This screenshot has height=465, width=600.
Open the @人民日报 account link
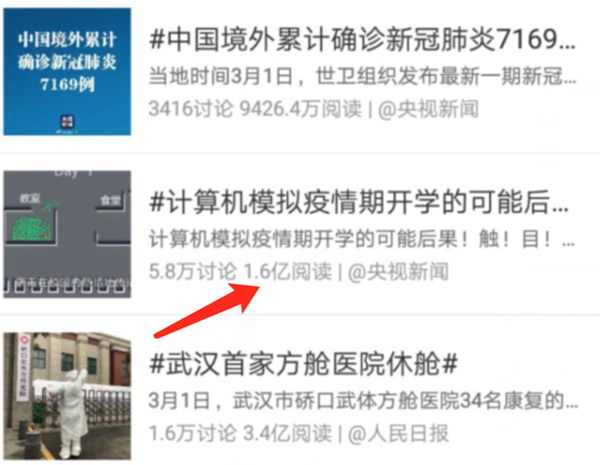[398, 434]
